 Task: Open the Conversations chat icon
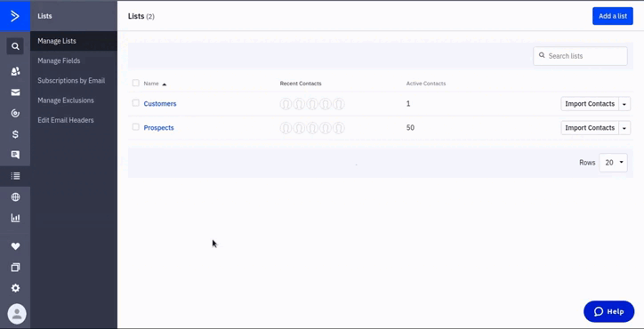click(x=15, y=155)
